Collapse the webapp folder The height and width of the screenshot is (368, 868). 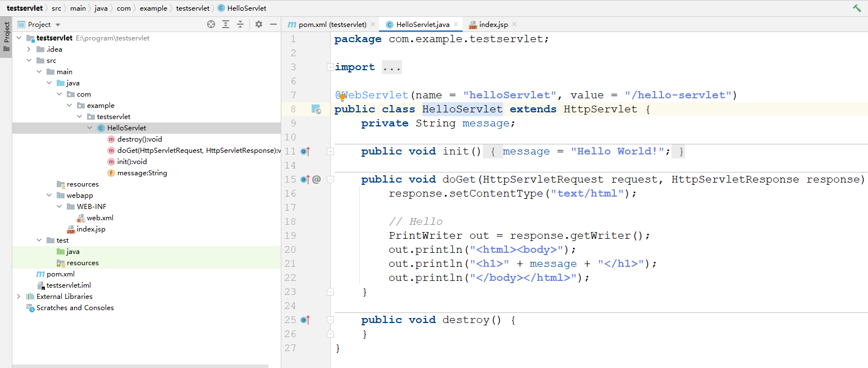pos(49,196)
